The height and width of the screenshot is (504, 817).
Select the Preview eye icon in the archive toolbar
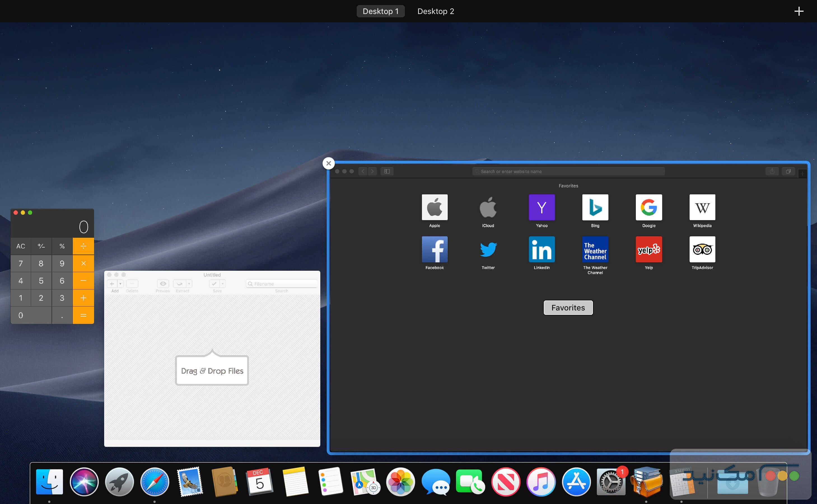coord(163,284)
